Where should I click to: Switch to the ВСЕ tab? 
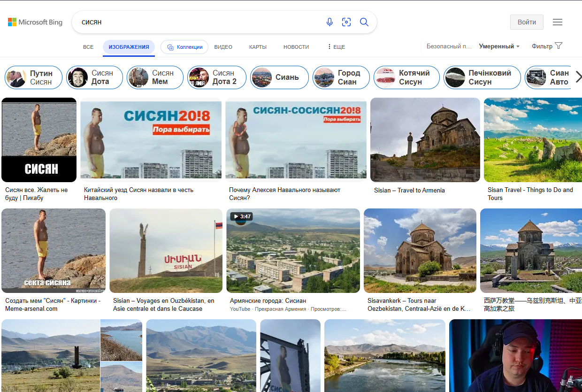pos(88,47)
